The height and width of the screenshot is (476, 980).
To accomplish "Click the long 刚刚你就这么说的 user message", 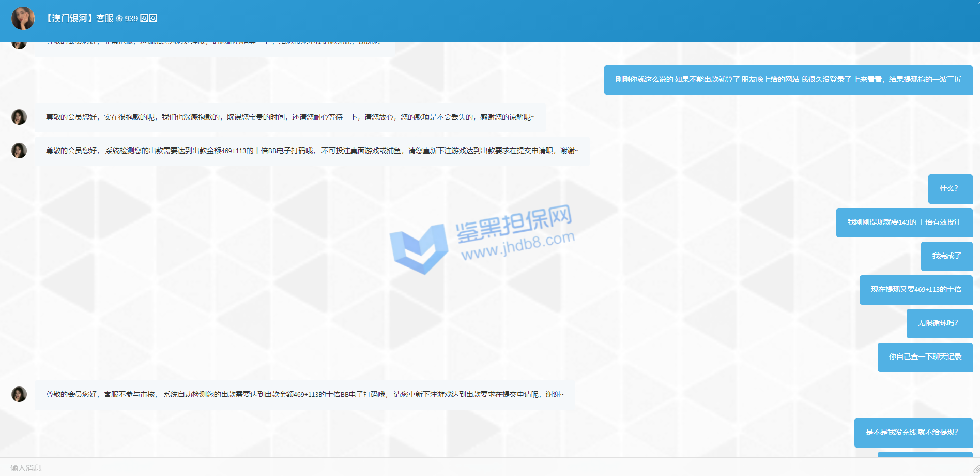I will coord(788,80).
